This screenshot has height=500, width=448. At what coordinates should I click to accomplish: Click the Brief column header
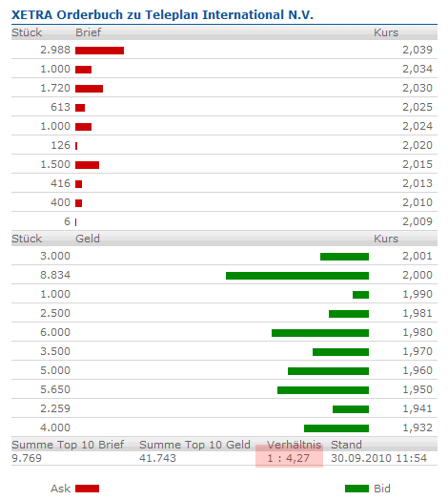tap(88, 32)
